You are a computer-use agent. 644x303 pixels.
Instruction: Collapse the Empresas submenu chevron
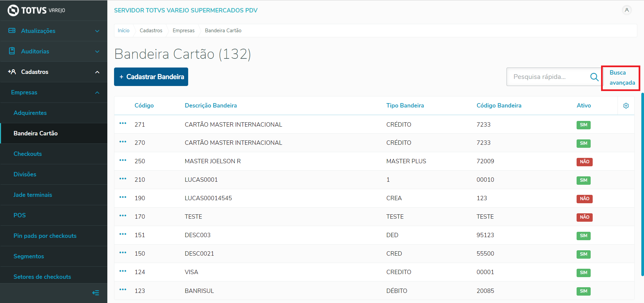point(97,92)
